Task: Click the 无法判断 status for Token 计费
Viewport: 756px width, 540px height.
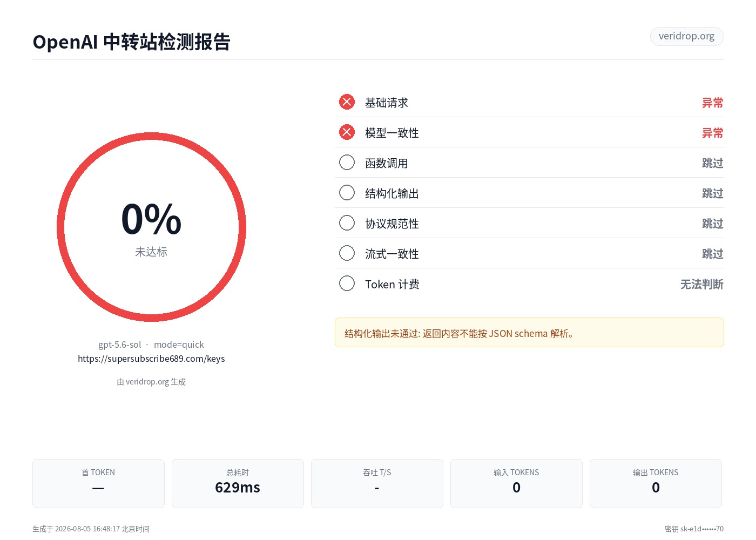Action: (701, 284)
